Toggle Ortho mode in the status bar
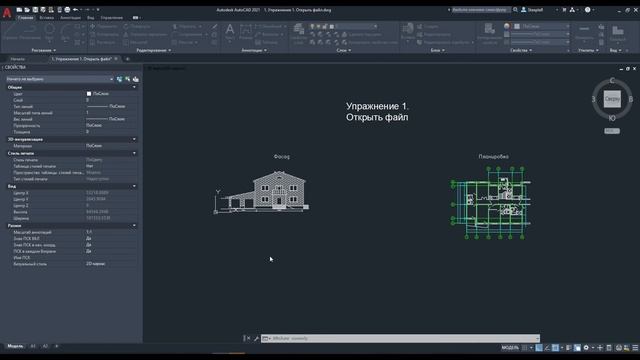 (539, 348)
